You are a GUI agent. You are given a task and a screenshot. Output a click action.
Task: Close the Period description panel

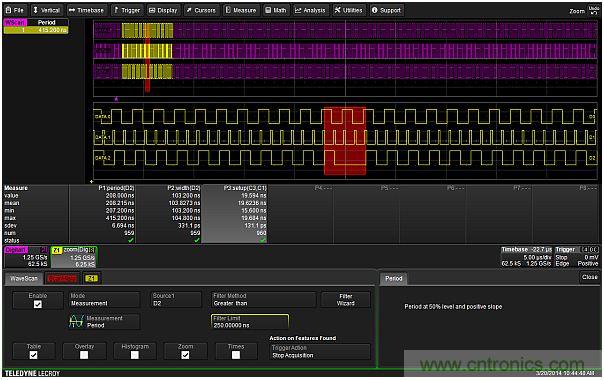coord(589,277)
